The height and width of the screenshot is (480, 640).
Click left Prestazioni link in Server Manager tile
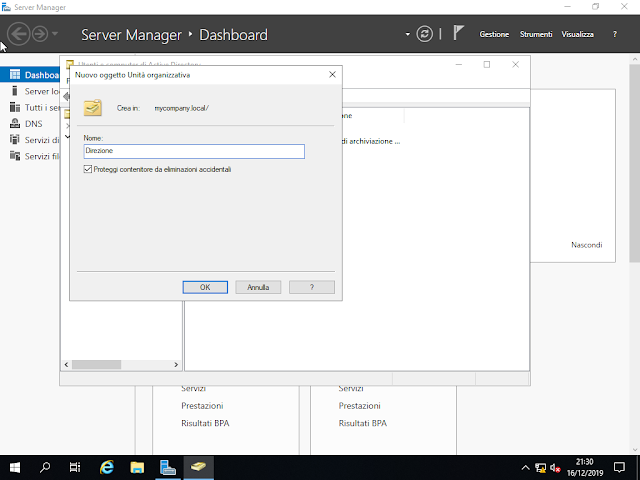tap(202, 406)
